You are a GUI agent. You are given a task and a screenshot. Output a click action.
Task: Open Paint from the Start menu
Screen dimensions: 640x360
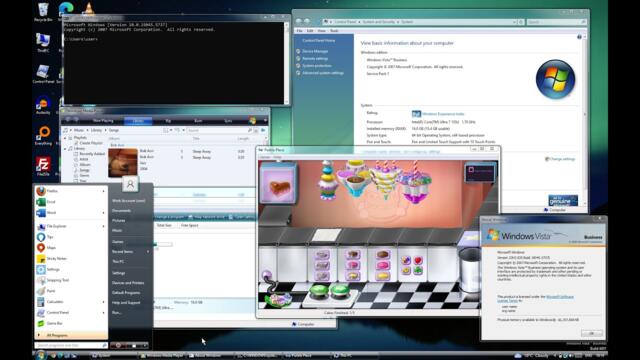click(x=70, y=291)
